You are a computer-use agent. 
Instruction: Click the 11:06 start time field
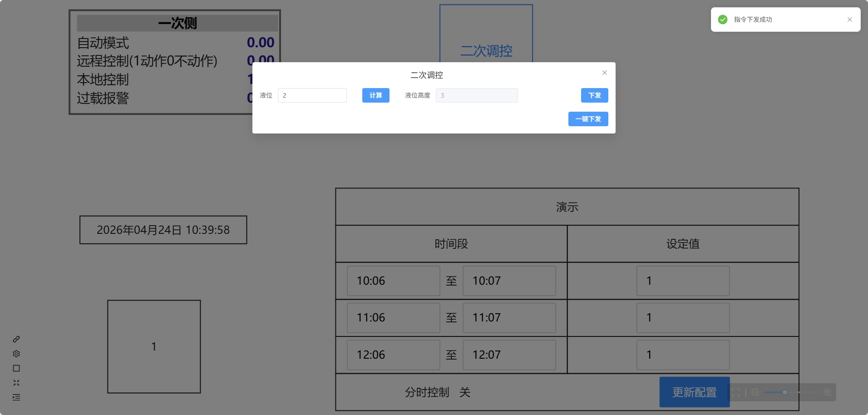tap(394, 318)
